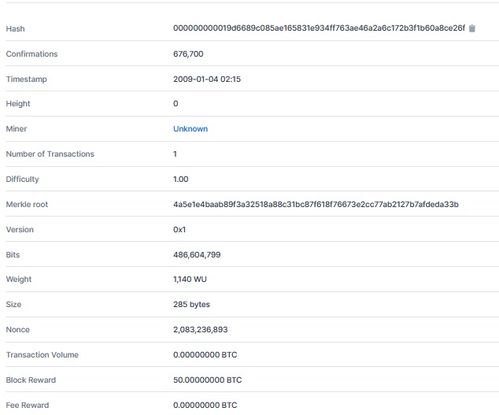
Task: Click the Merkle root label
Action: [x=27, y=205]
